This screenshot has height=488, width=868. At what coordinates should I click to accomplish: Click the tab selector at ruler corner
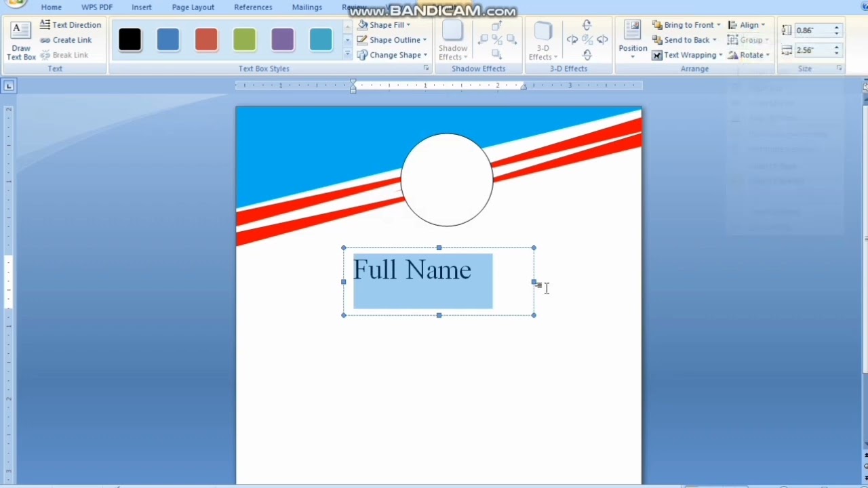(9, 85)
